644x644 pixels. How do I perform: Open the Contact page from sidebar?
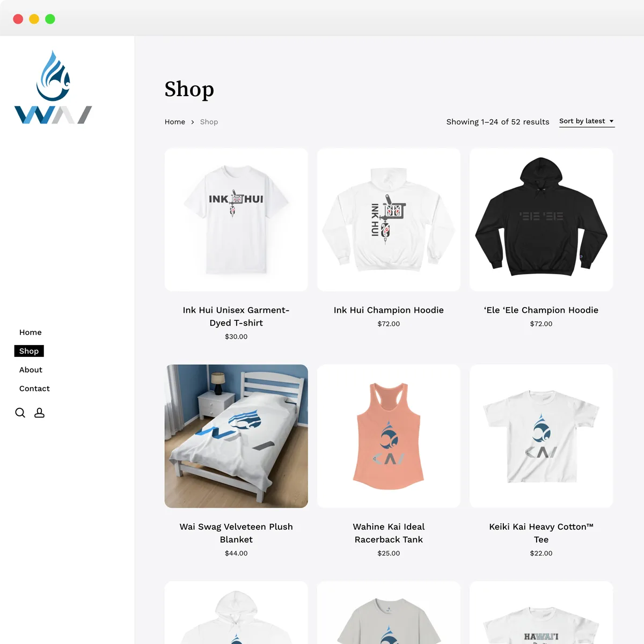click(x=34, y=389)
